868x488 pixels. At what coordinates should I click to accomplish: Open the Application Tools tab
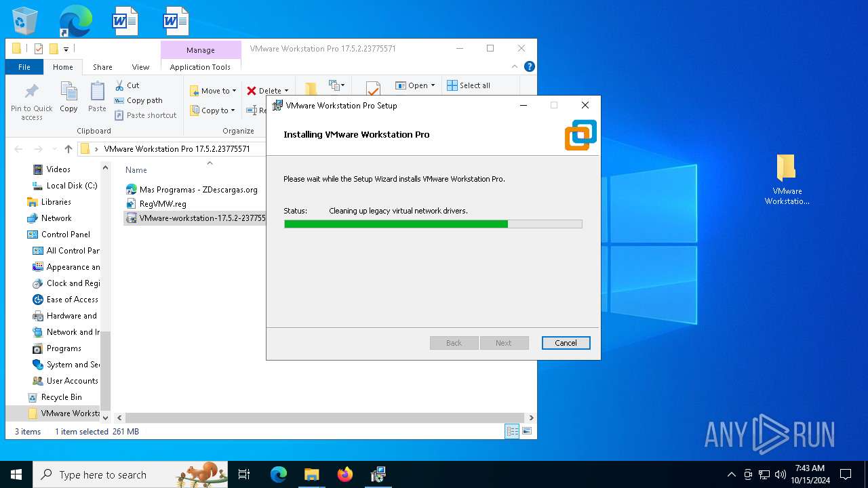click(x=200, y=67)
